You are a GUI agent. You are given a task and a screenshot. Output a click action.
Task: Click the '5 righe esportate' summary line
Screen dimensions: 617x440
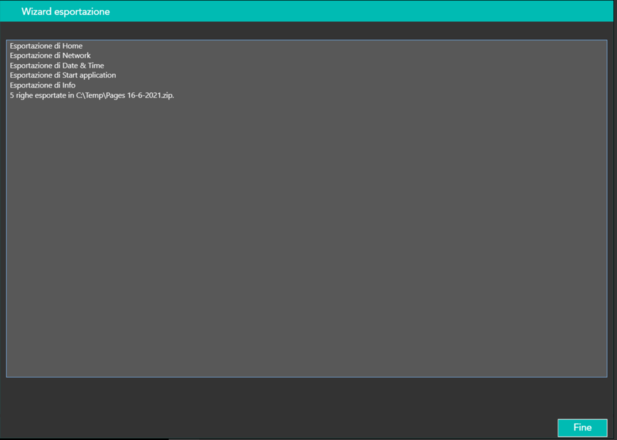(x=40, y=95)
